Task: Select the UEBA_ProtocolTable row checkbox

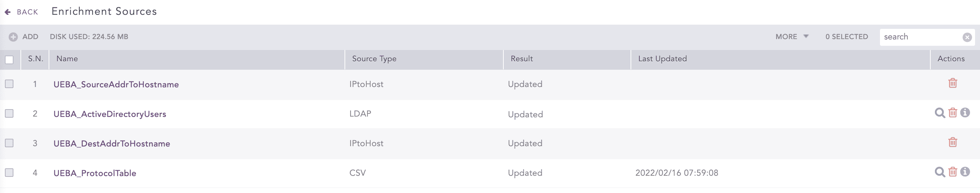Action: click(x=9, y=173)
